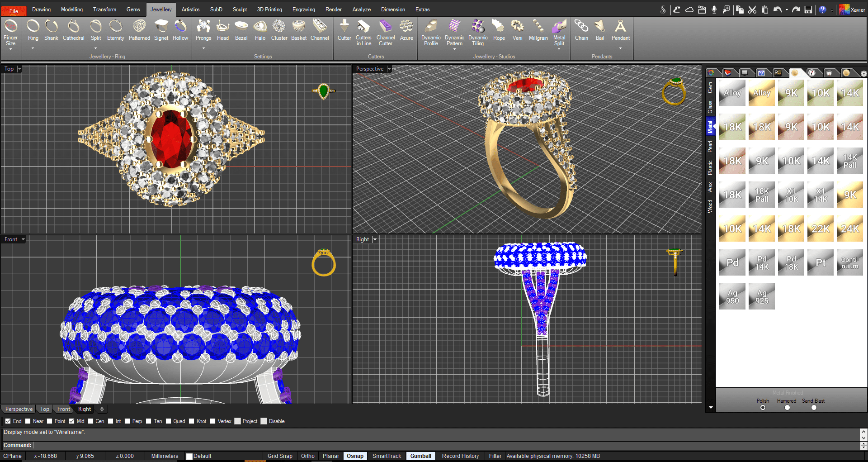Open the Right viewport title dropdown
Image resolution: width=868 pixels, height=462 pixels.
pos(375,239)
